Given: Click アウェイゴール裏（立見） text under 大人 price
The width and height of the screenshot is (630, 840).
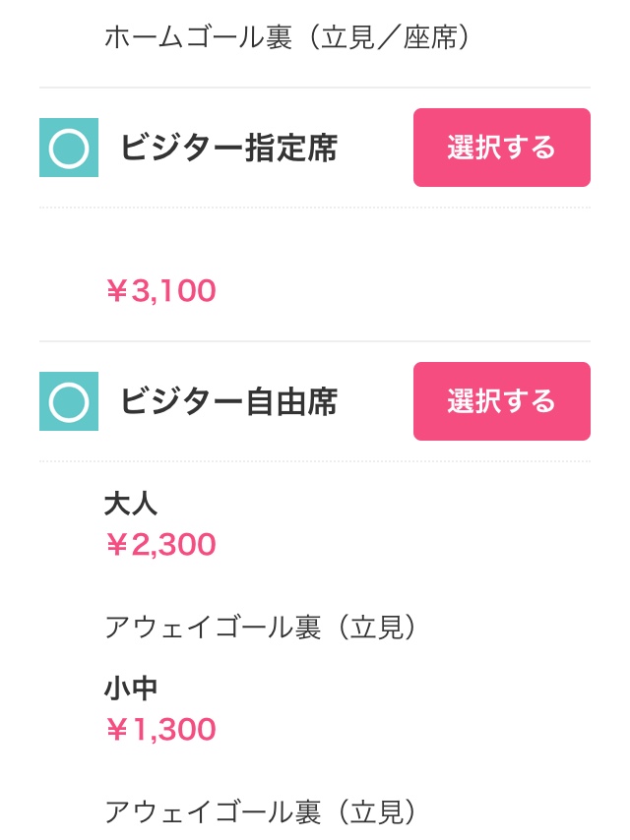Looking at the screenshot, I should coord(262,628).
